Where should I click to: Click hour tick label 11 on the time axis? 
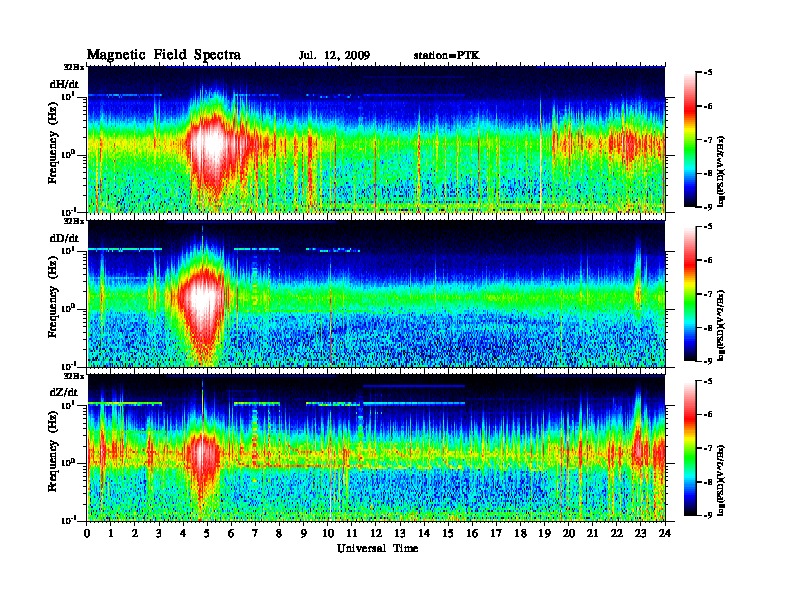click(352, 533)
